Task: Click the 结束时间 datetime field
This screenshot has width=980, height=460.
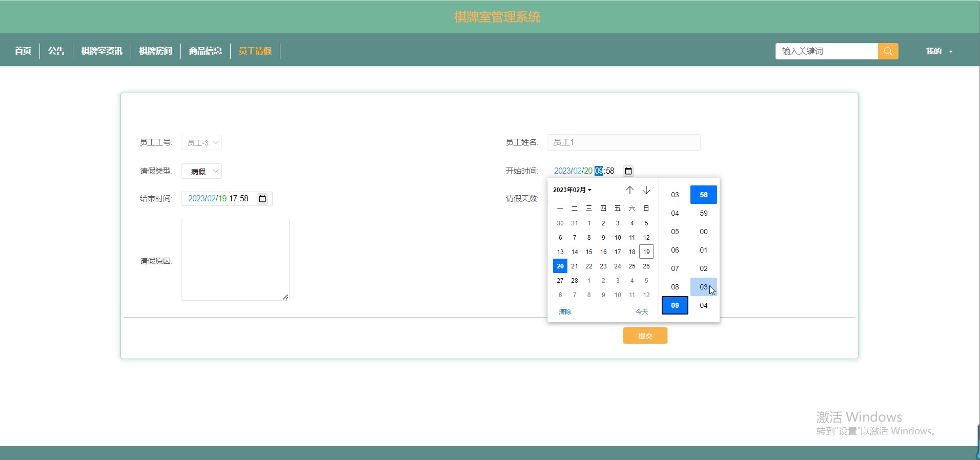Action: point(227,199)
